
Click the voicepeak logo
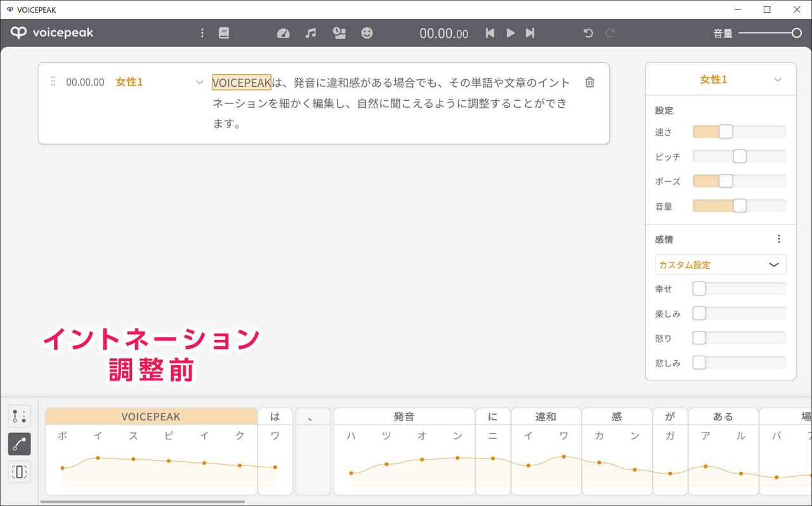[52, 33]
